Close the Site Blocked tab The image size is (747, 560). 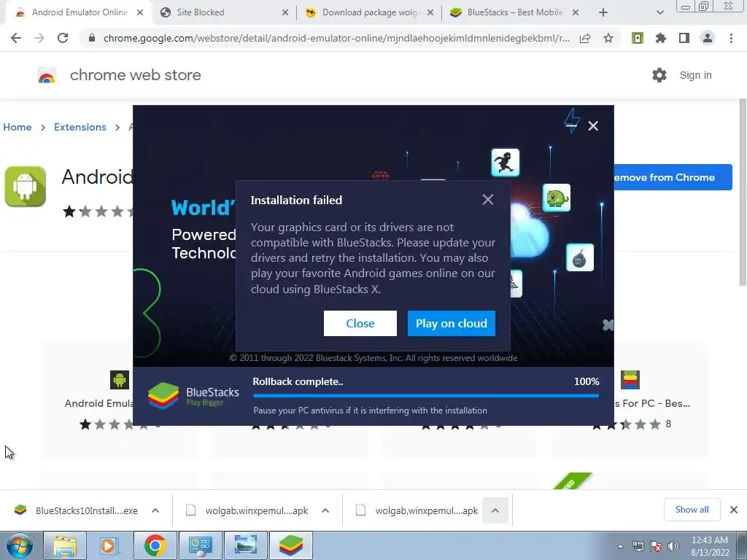click(x=285, y=12)
